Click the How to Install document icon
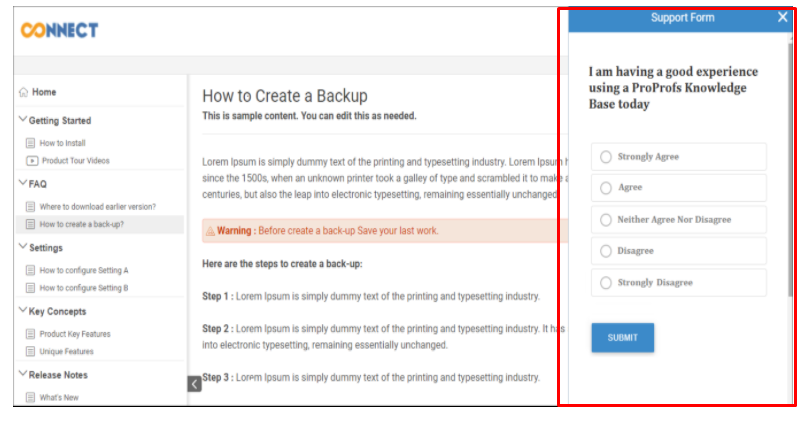This screenshot has height=432, width=801. tap(31, 143)
